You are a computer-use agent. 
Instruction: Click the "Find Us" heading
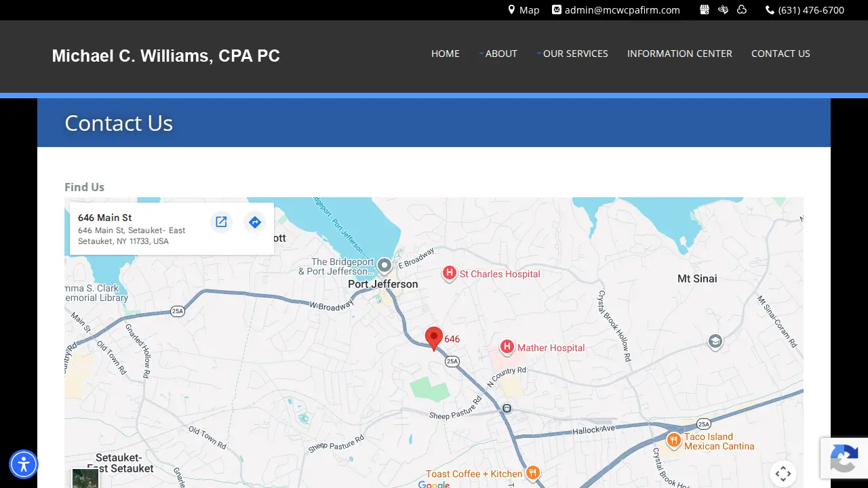point(85,187)
